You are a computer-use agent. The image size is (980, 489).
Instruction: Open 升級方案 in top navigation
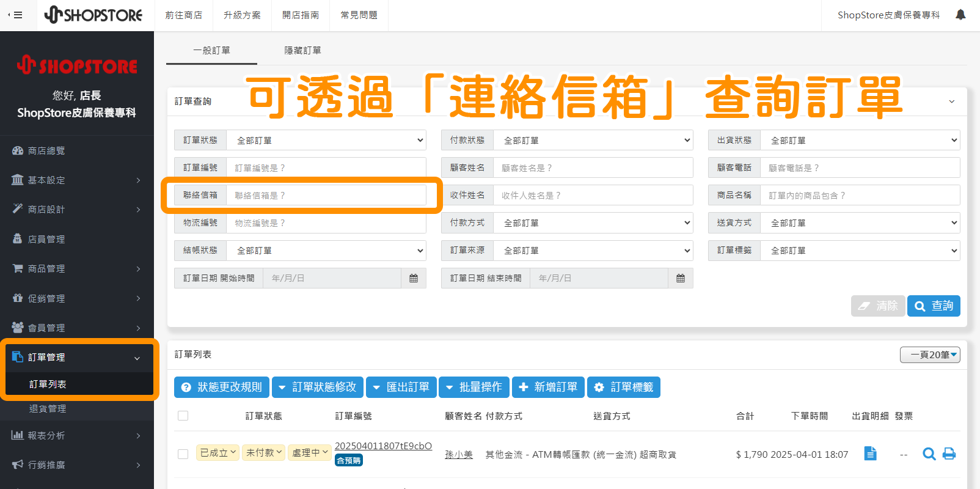coord(242,15)
